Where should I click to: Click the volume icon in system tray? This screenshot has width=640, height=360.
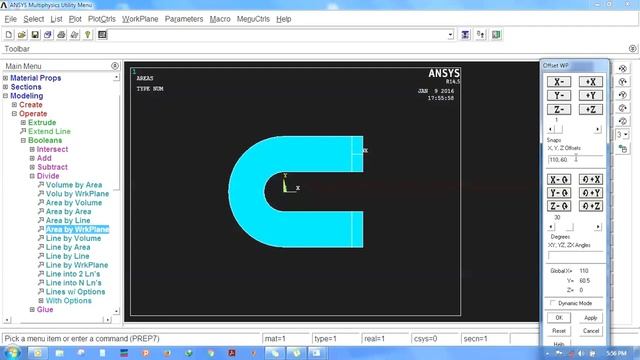[581, 353]
